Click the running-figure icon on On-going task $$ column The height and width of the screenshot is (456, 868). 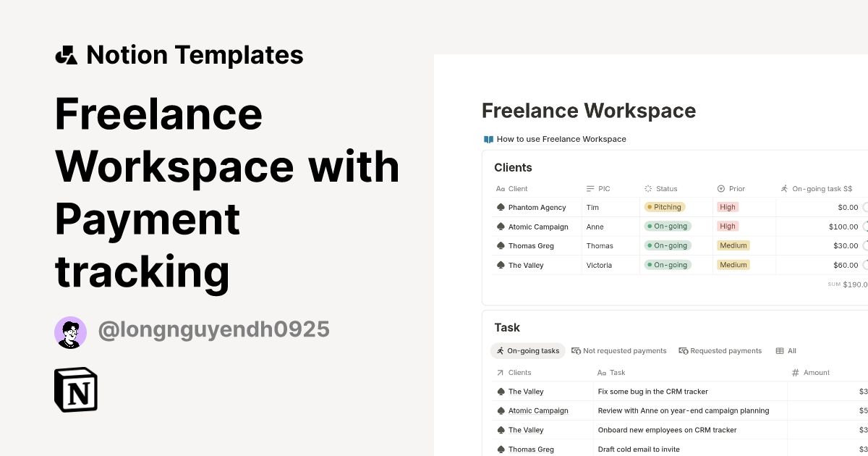tap(783, 188)
